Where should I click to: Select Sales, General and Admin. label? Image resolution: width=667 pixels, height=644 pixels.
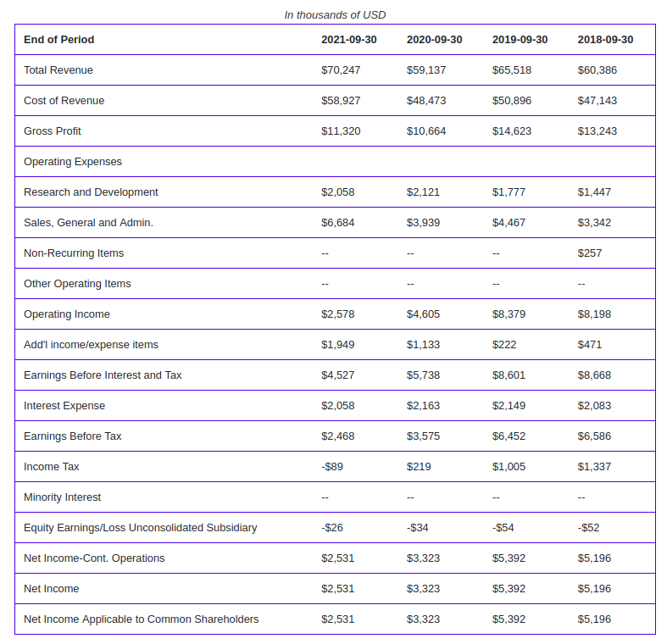88,223
